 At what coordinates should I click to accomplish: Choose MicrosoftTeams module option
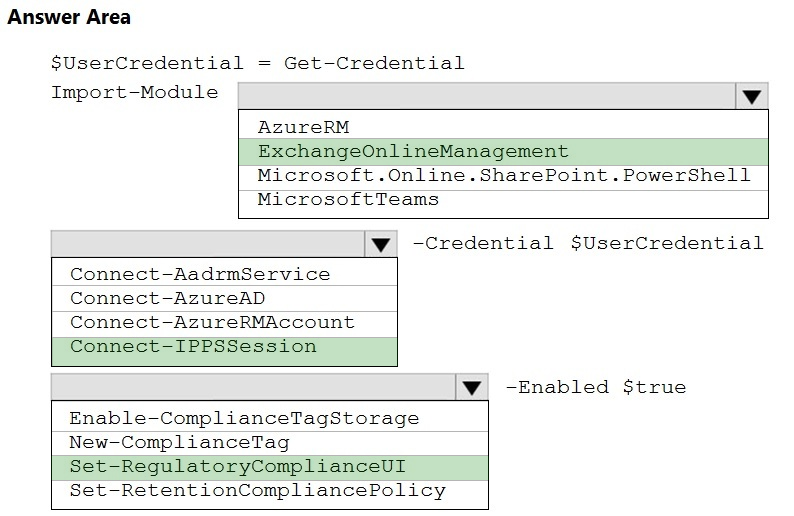503,200
